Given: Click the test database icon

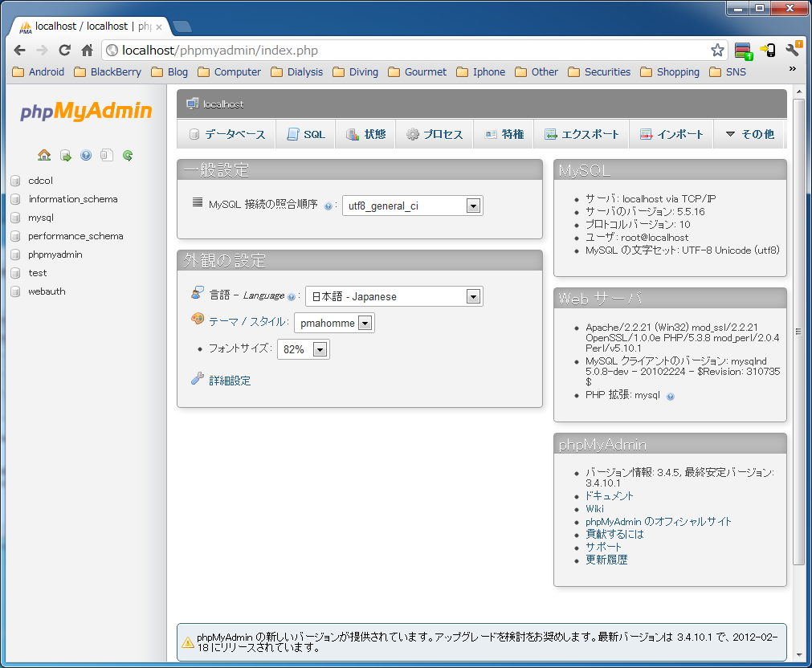Looking at the screenshot, I should [x=15, y=273].
